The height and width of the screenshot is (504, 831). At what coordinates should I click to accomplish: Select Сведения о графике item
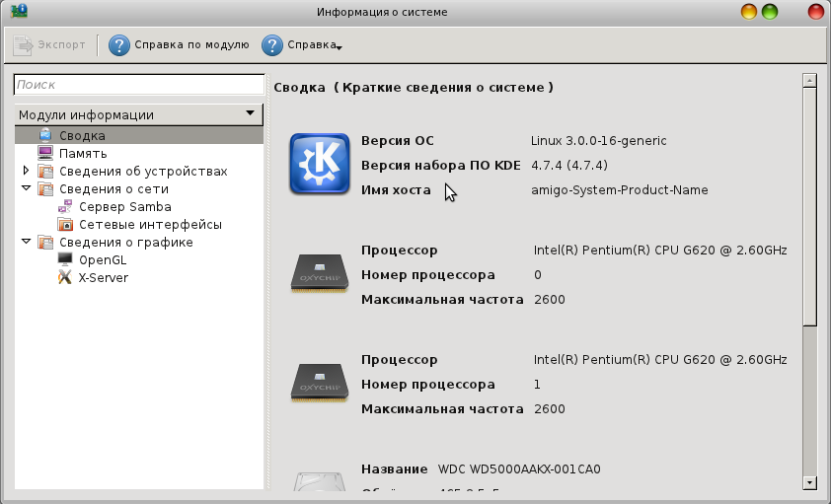click(126, 242)
